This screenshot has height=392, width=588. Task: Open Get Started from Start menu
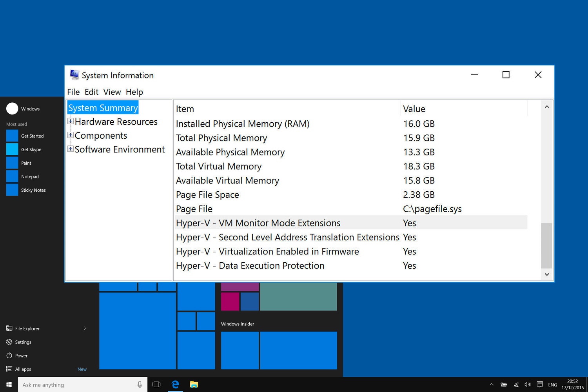tap(32, 136)
